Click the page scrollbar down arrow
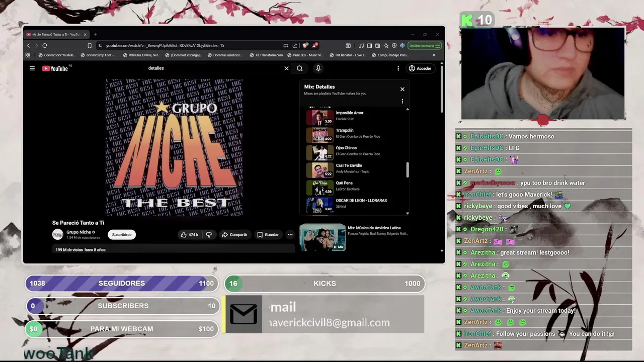The width and height of the screenshot is (644, 362). tap(442, 250)
